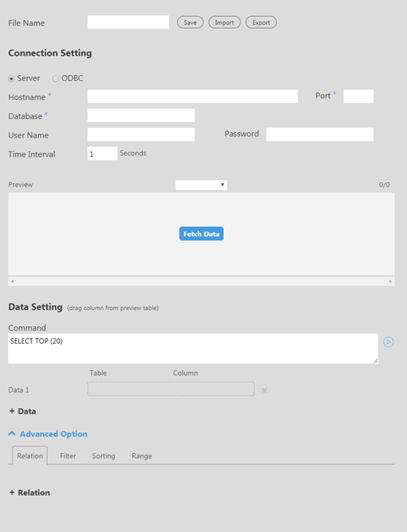This screenshot has width=407, height=532.
Task: Switch to the Sorting tab
Action: point(104,456)
